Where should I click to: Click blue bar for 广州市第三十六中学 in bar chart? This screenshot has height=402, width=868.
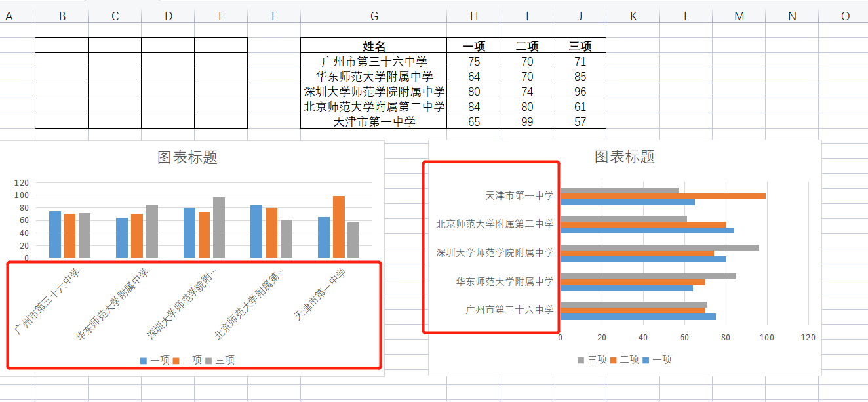[x=638, y=317]
